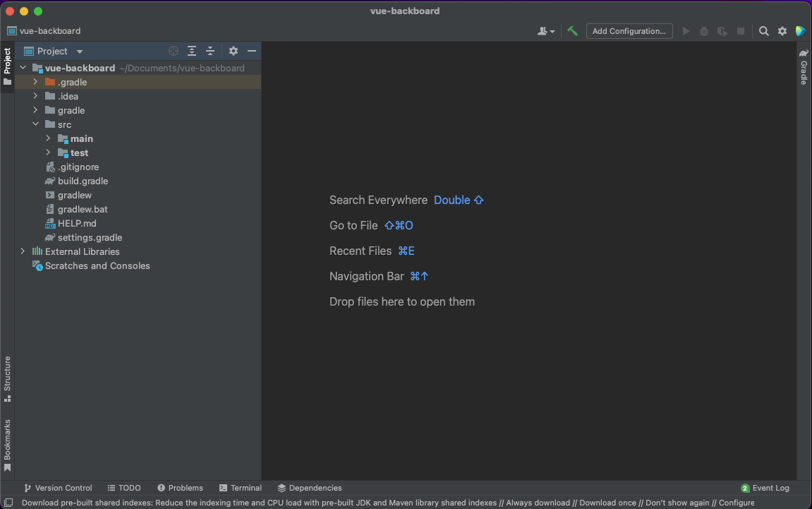
Task: Click the elephant icon beside settings.gradle
Action: point(49,237)
